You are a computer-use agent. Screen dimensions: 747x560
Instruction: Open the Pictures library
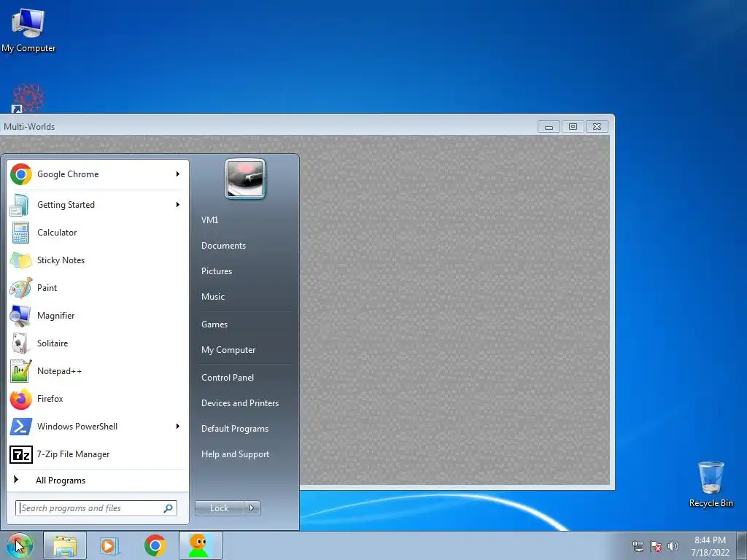coord(217,271)
